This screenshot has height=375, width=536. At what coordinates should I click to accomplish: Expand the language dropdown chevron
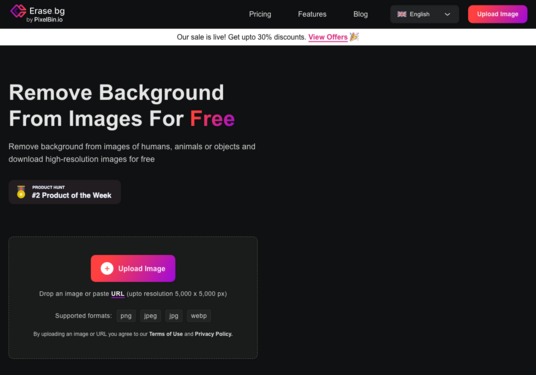447,14
